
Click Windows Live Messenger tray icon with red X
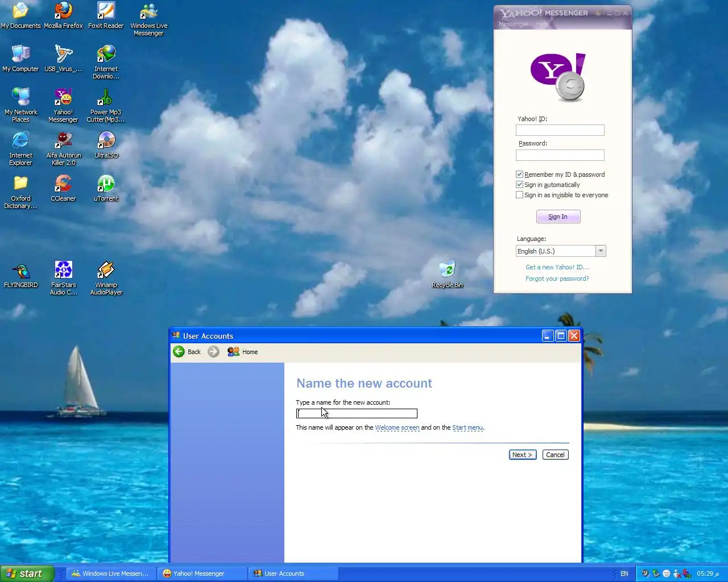[677, 573]
